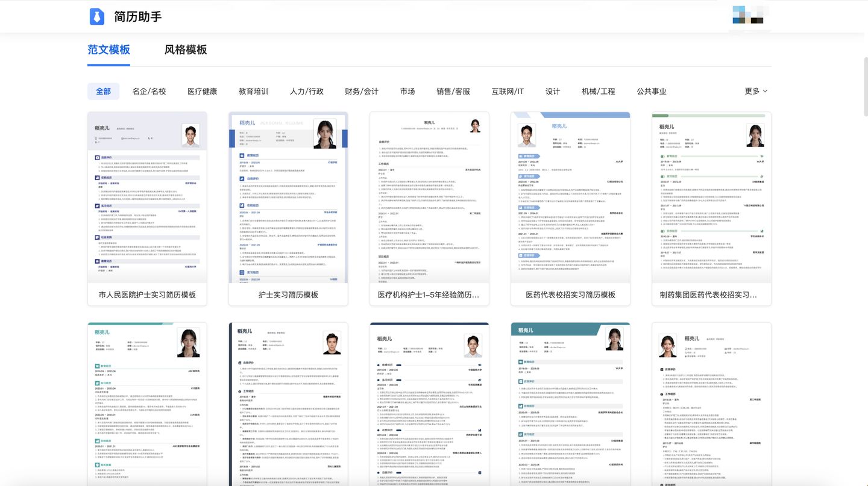The image size is (868, 486).
Task: Open second-row template with teal 稻壳儿 header
Action: coord(147,404)
